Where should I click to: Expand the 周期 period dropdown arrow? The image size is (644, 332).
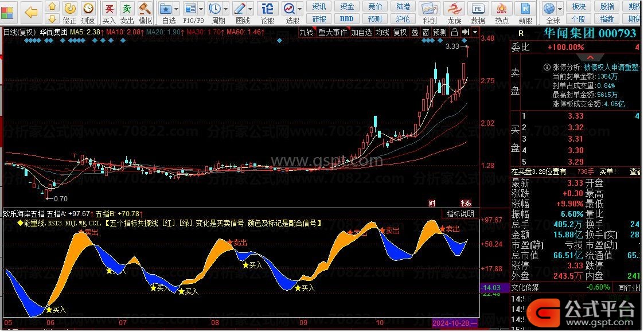[x=225, y=9]
